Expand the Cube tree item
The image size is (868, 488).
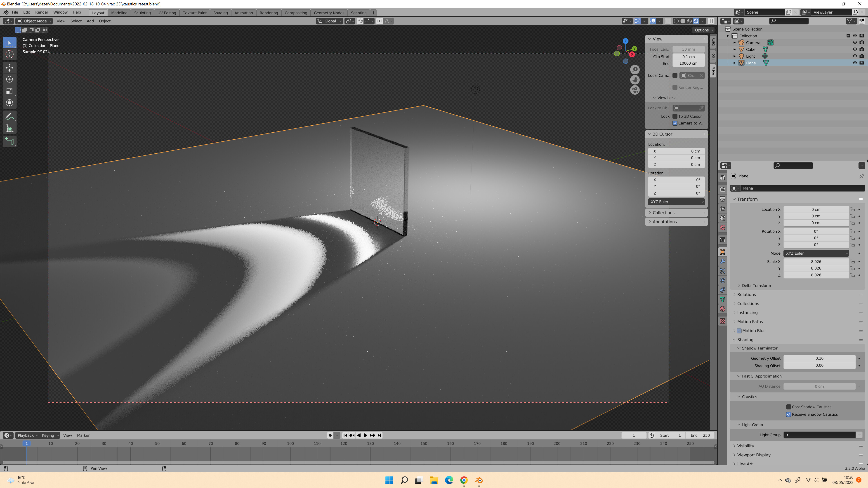(735, 49)
